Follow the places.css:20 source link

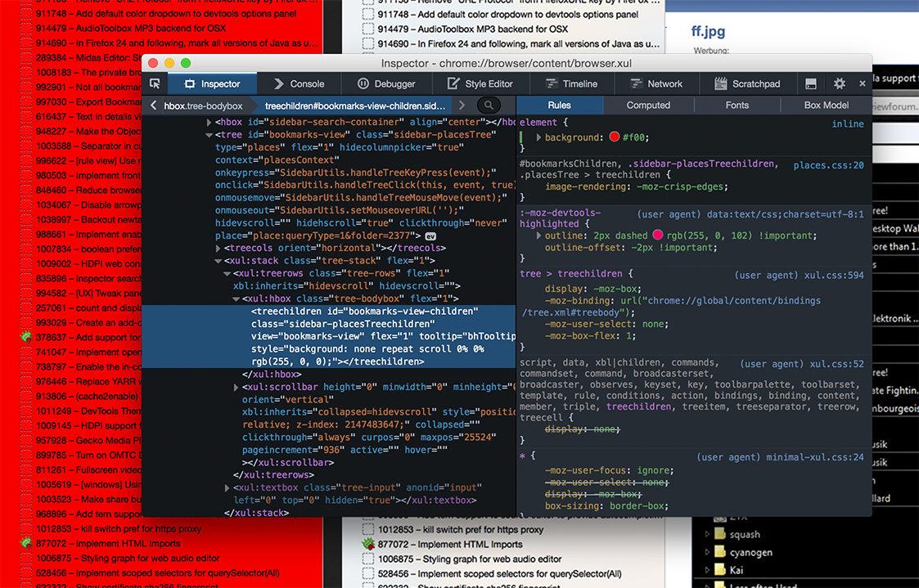click(828, 165)
